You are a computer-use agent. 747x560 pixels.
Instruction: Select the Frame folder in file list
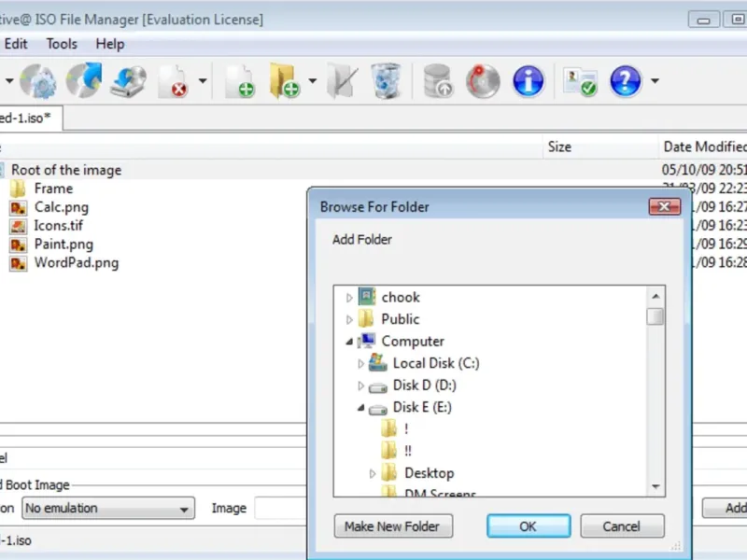click(x=53, y=189)
